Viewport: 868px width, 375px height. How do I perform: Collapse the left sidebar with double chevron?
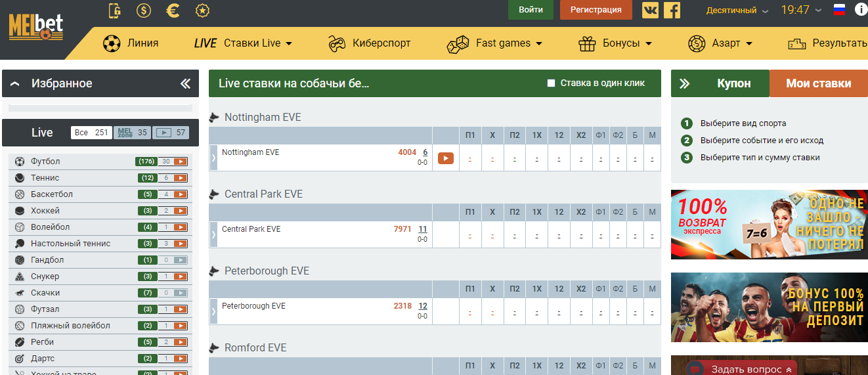point(185,83)
